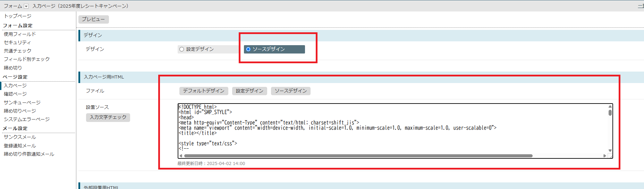Open サンクスメール mail settings
The image size is (644, 189).
coord(20,137)
